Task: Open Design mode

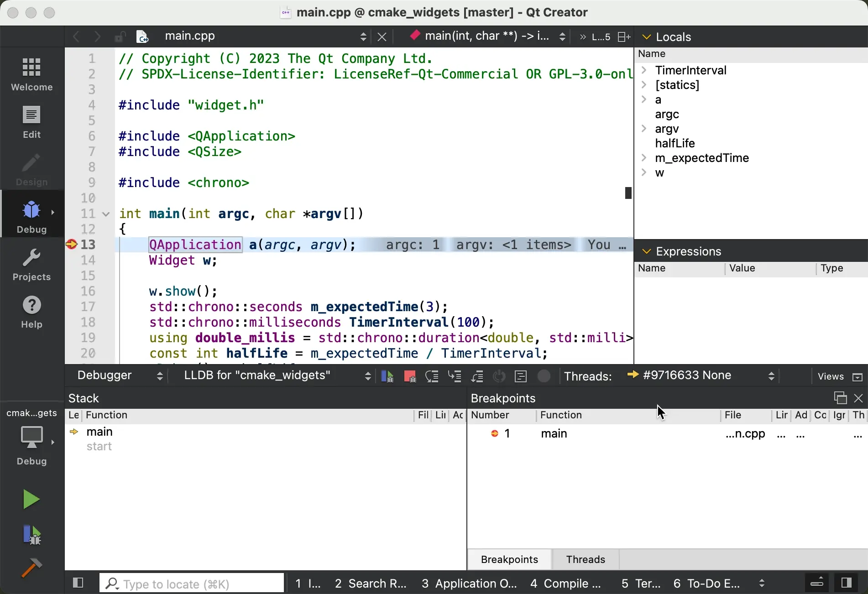Action: pos(31,169)
